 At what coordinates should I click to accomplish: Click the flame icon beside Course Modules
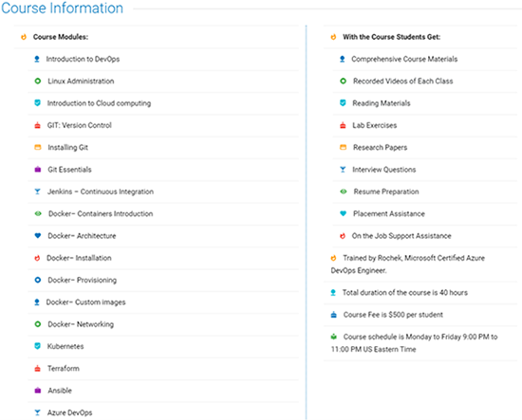pos(24,37)
